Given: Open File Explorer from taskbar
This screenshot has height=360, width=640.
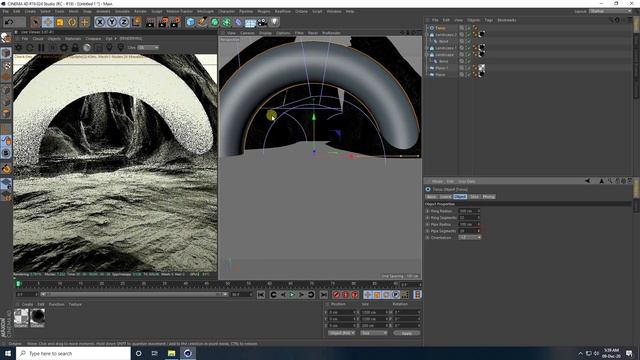Looking at the screenshot, I should [x=171, y=353].
